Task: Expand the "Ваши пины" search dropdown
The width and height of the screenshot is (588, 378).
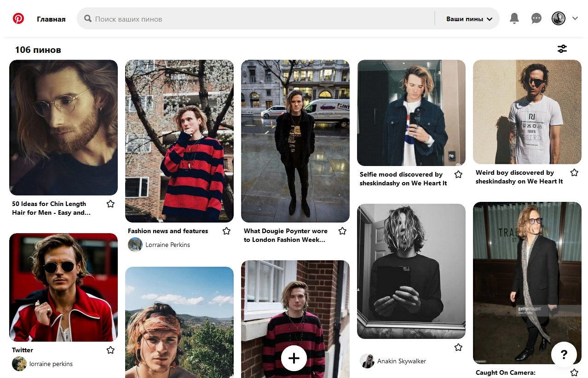Action: pos(469,19)
